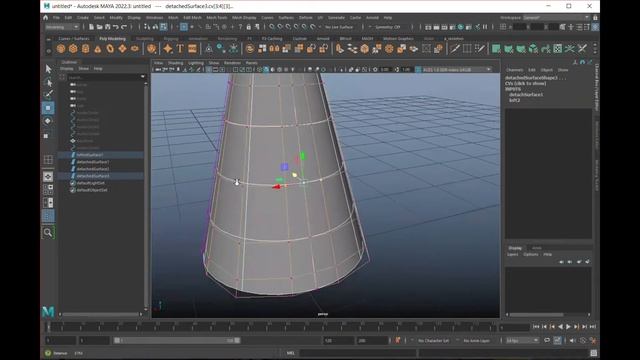This screenshot has height=360, width=640.
Task: Click the last crossed-tools shelf icon
Action: (582, 49)
